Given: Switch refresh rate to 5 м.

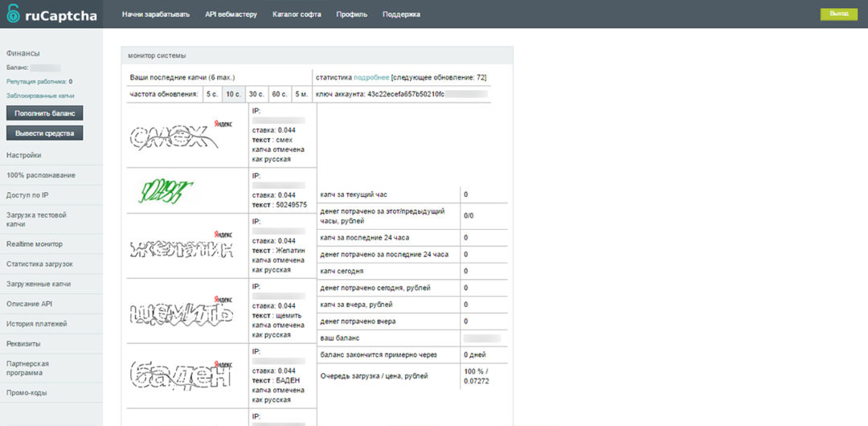Looking at the screenshot, I should click(301, 94).
